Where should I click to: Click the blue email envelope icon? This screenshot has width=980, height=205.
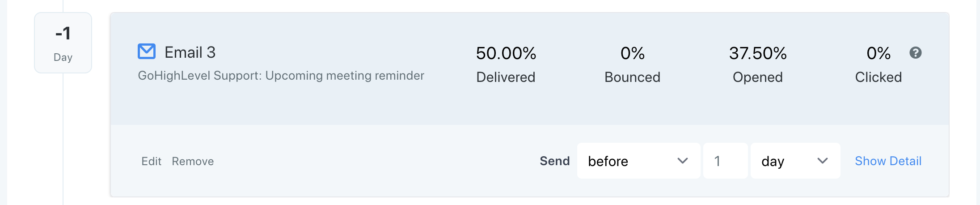pyautogui.click(x=147, y=51)
